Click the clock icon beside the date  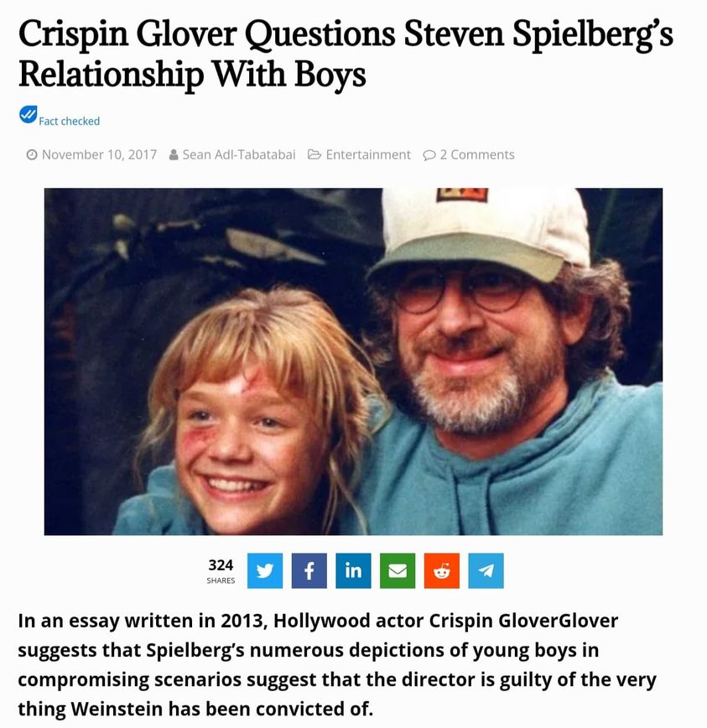tap(32, 155)
